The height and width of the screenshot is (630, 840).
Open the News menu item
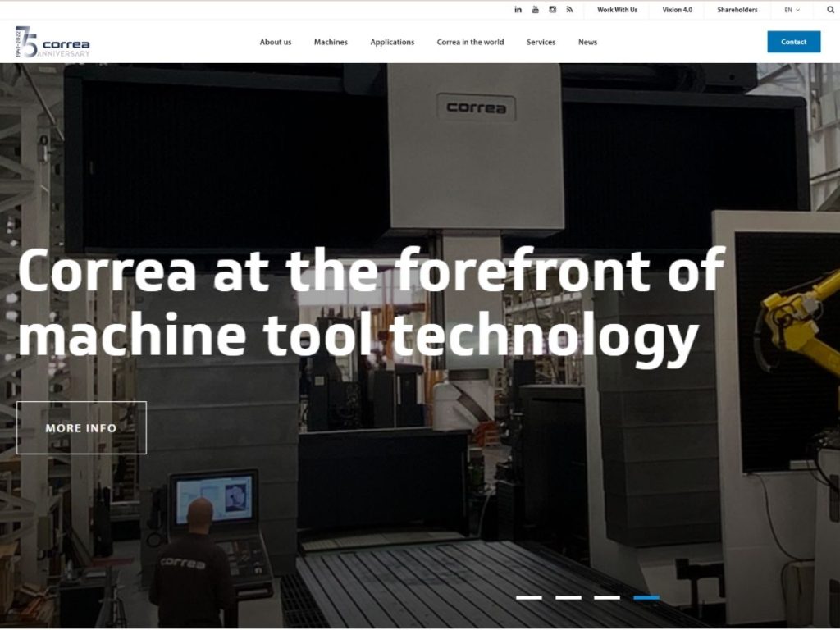pyautogui.click(x=587, y=42)
